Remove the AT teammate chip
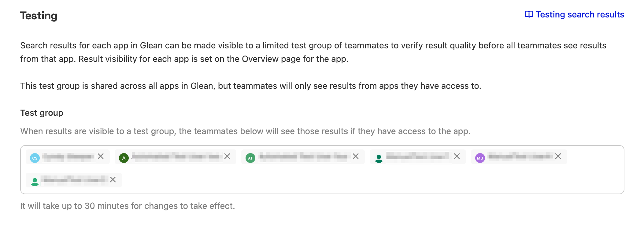The height and width of the screenshot is (226, 644). click(x=356, y=156)
